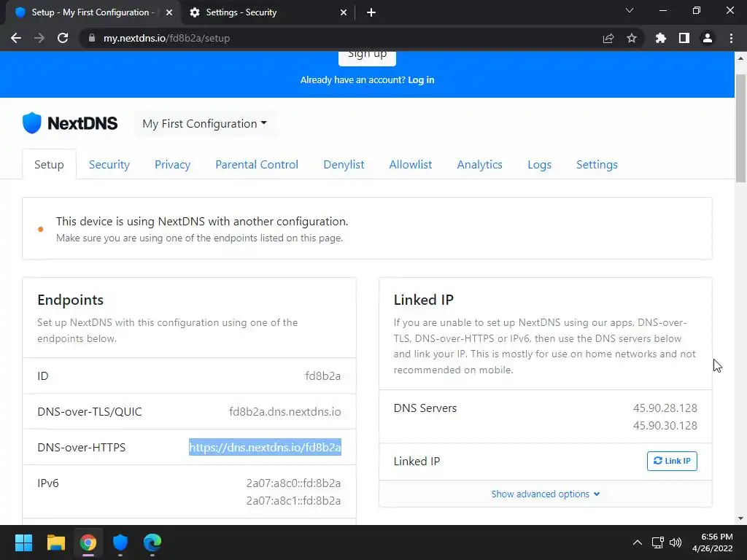Click the DNS-over-TLS/QUIC endpoint fd8b2a.dns.nextdns.io

285,411
